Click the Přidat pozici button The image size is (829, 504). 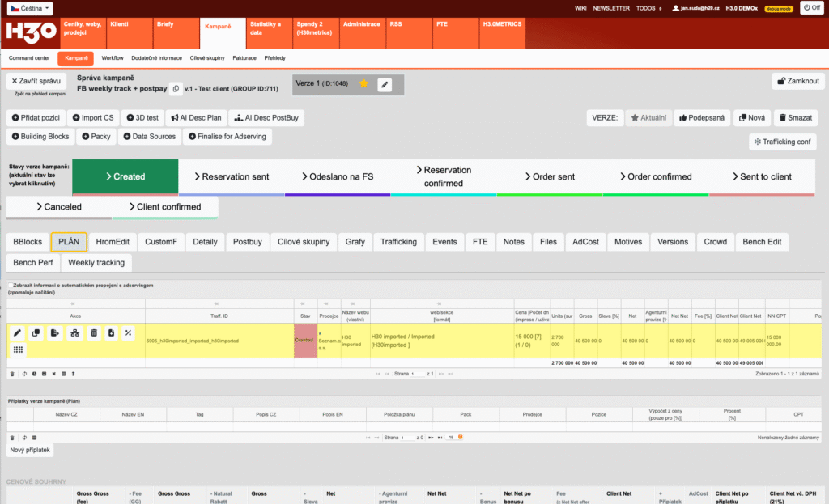point(34,117)
